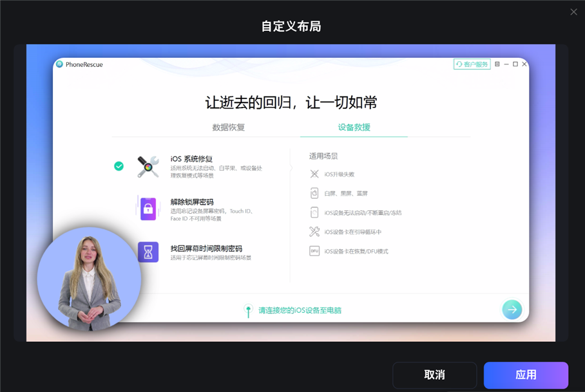
Task: Click the iOS升级失败 scenario icon
Action: [314, 174]
